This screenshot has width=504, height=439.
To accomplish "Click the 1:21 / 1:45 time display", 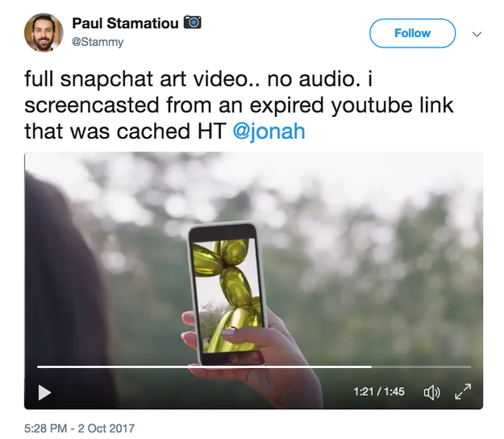I will coord(379,391).
